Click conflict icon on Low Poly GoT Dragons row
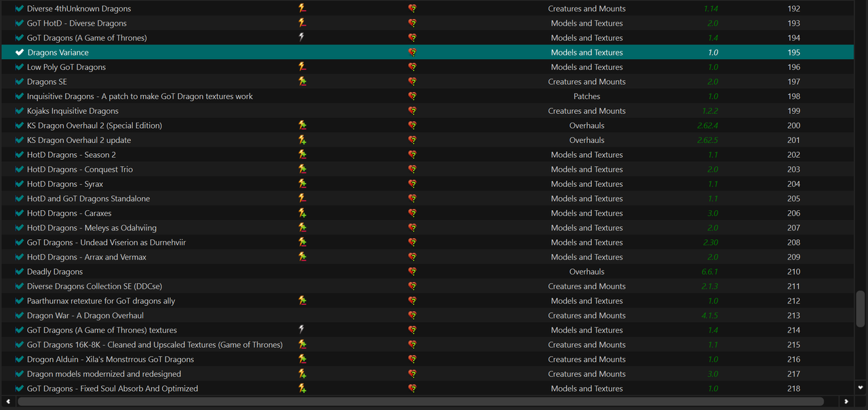 [x=302, y=67]
